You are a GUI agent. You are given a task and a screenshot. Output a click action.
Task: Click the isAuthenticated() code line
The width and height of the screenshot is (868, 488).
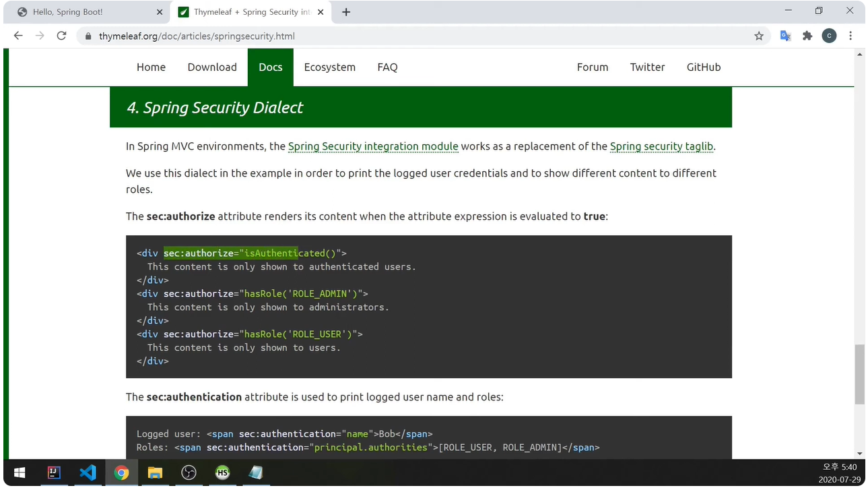point(242,253)
